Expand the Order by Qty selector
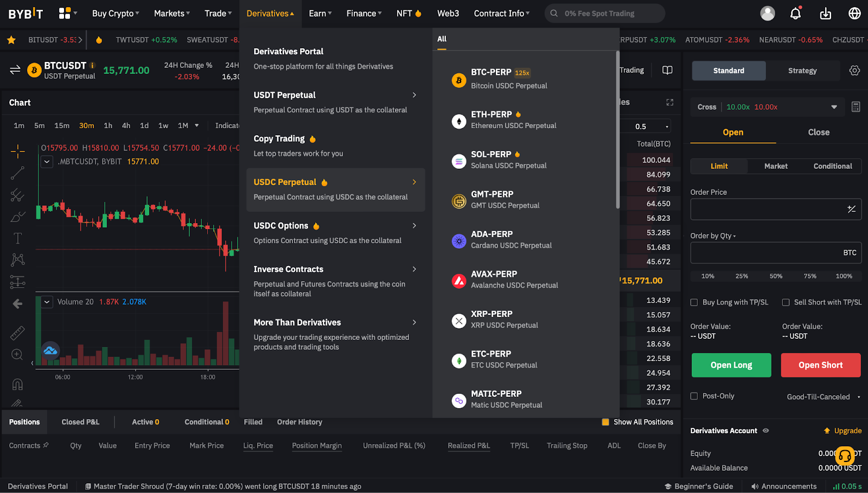 [713, 236]
